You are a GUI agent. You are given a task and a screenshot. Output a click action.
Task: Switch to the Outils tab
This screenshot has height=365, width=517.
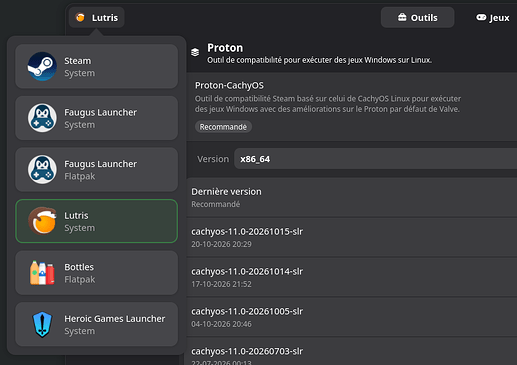(x=417, y=17)
